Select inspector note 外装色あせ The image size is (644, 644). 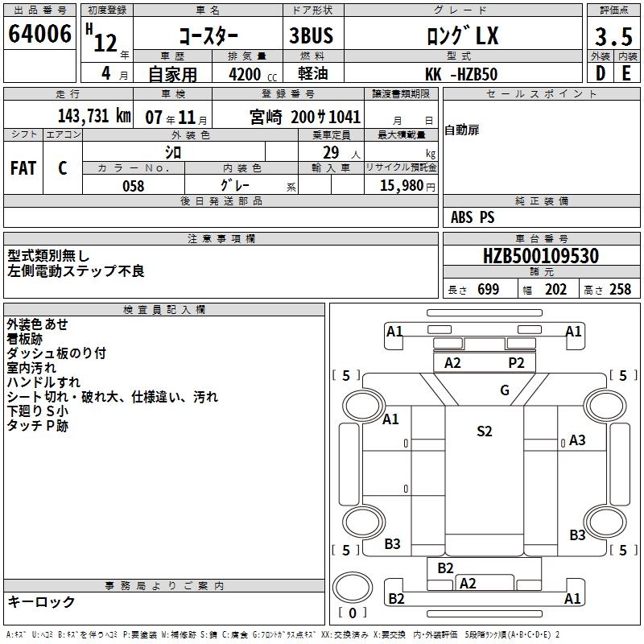pyautogui.click(x=37, y=324)
